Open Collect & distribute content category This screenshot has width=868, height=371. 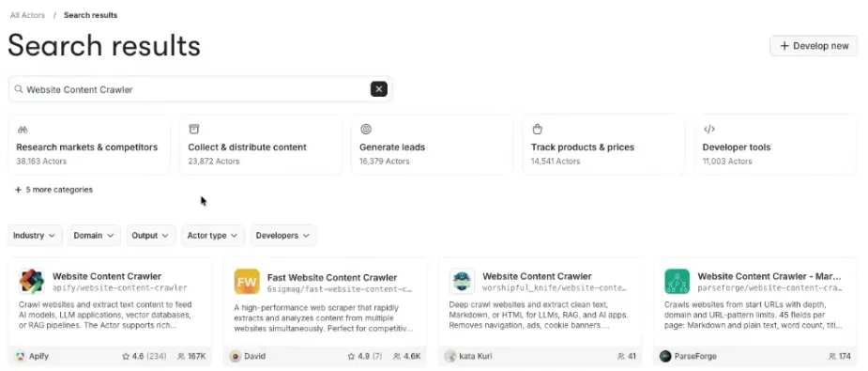(261, 145)
